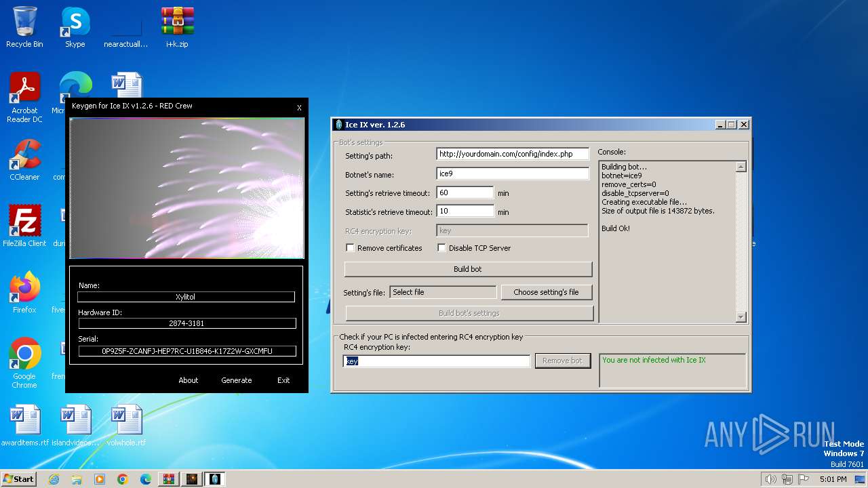Viewport: 868px width, 488px height.
Task: Open File Explorer from taskbar
Action: coord(77,479)
